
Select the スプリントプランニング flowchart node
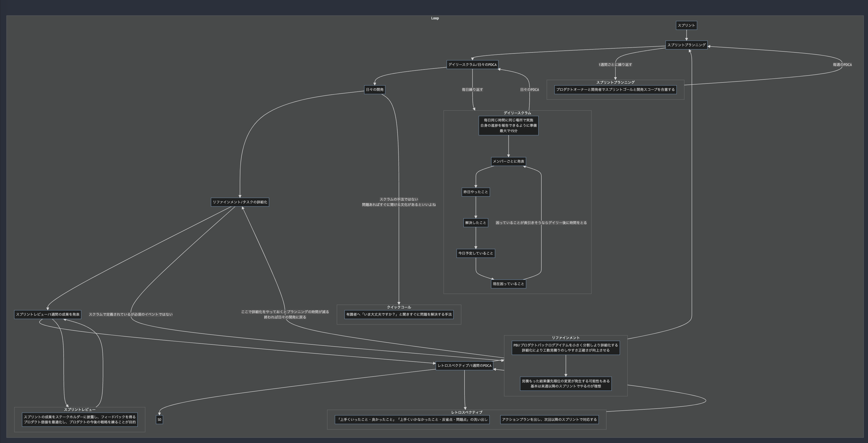coord(686,45)
